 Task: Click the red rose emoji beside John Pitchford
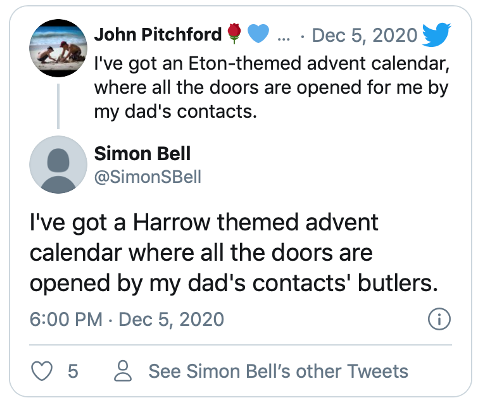234,34
